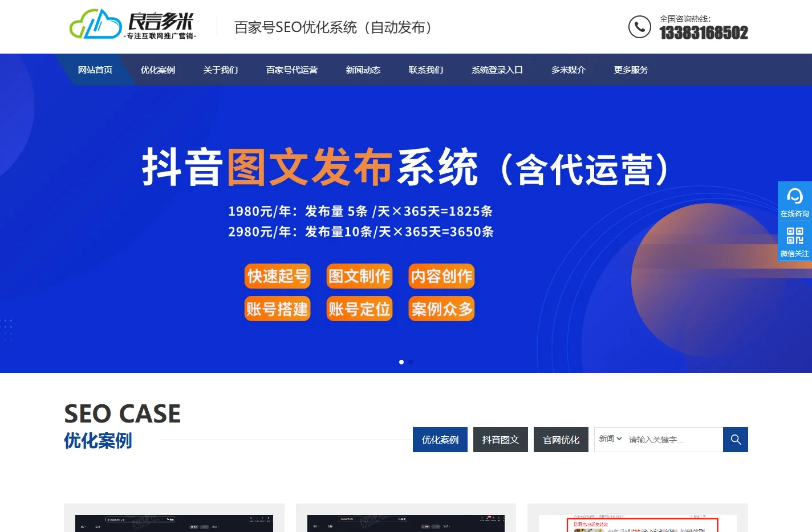The height and width of the screenshot is (532, 812).
Task: Open 百家号代运营 in the navigation bar
Action: pos(292,70)
